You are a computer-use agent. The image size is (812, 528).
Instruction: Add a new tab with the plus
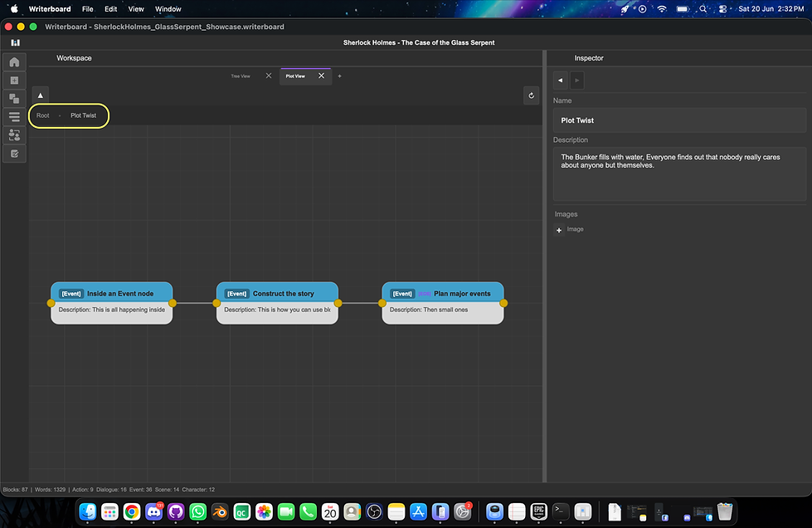coord(340,76)
